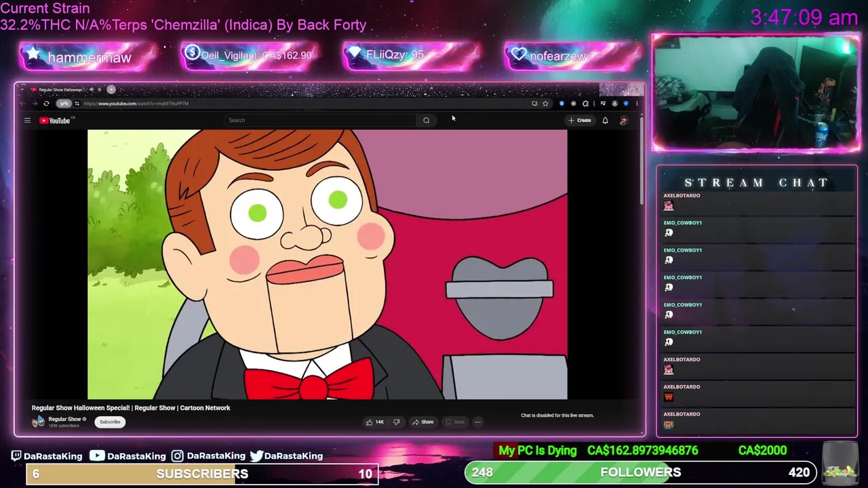The image size is (868, 488).
Task: Click the Instagram DaRastaKing handle
Action: pyautogui.click(x=208, y=456)
